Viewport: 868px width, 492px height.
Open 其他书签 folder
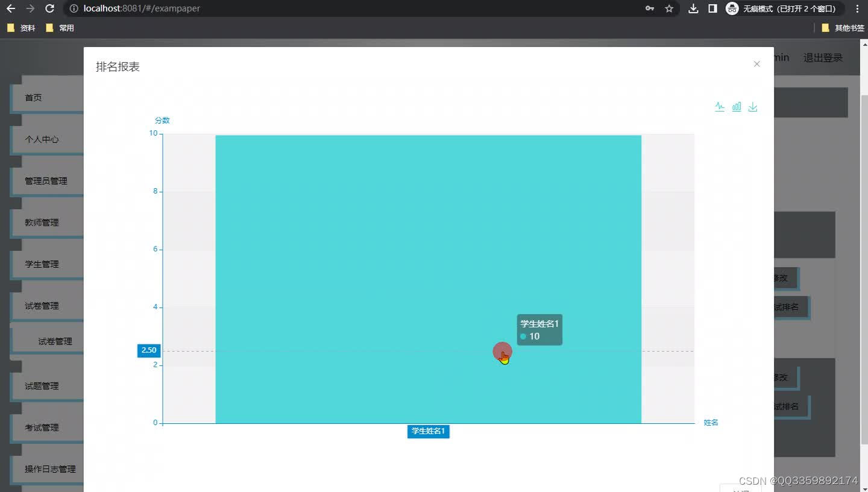(843, 28)
